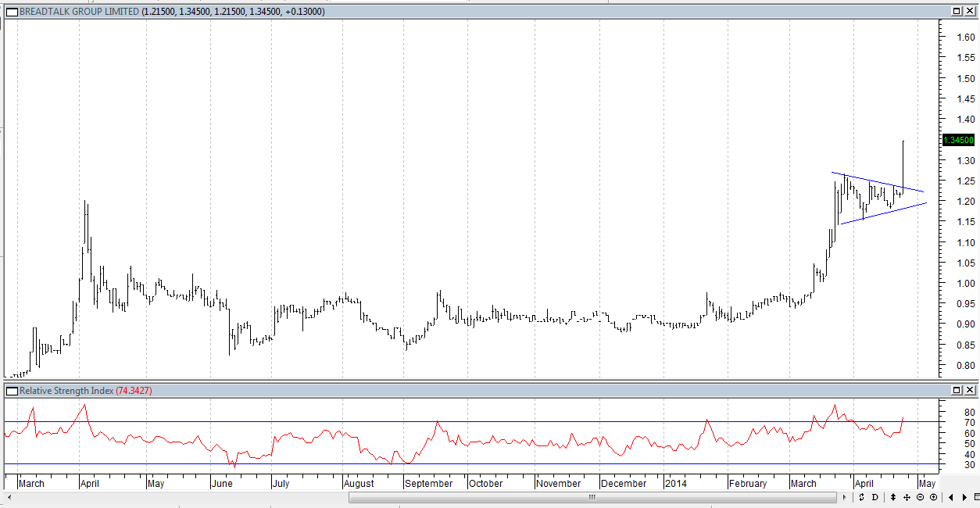The width and height of the screenshot is (980, 508).
Task: Click the green 1.34500 last price tag
Action: point(957,140)
